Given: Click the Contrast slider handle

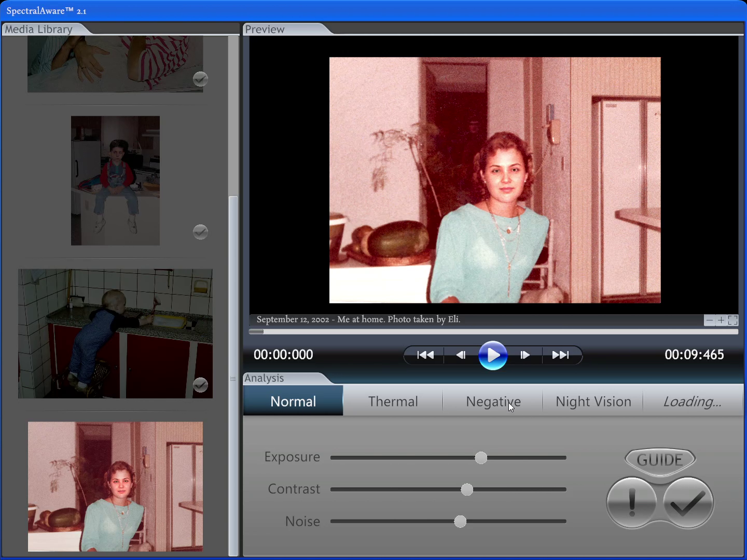Looking at the screenshot, I should click(x=467, y=489).
